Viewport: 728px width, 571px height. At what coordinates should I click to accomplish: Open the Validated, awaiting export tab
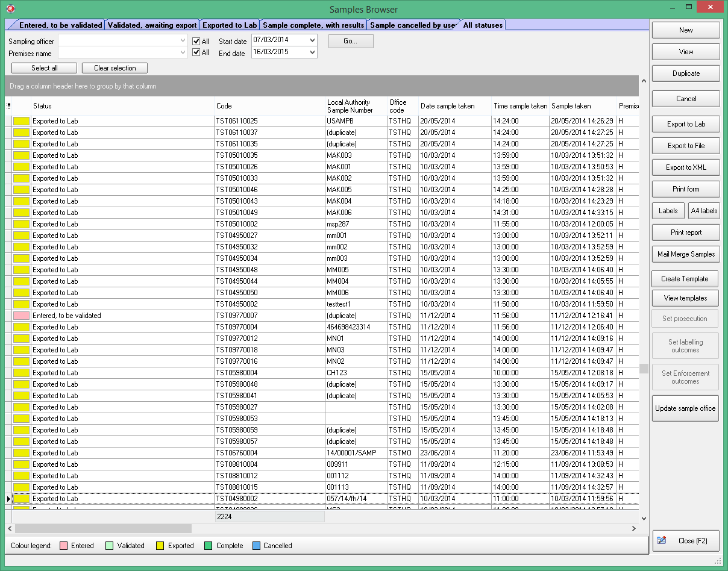[x=152, y=25]
